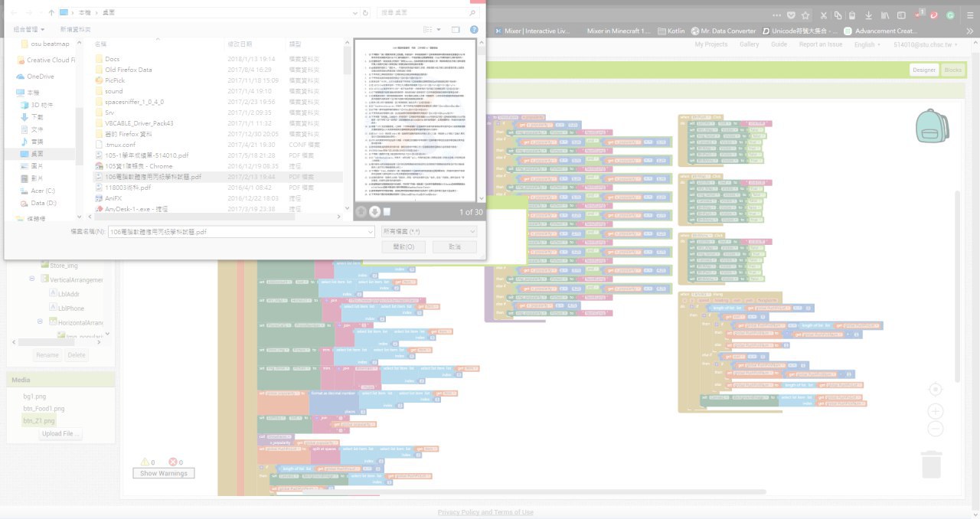
Task: Open the view options dropdown in file dialog
Action: [439, 29]
